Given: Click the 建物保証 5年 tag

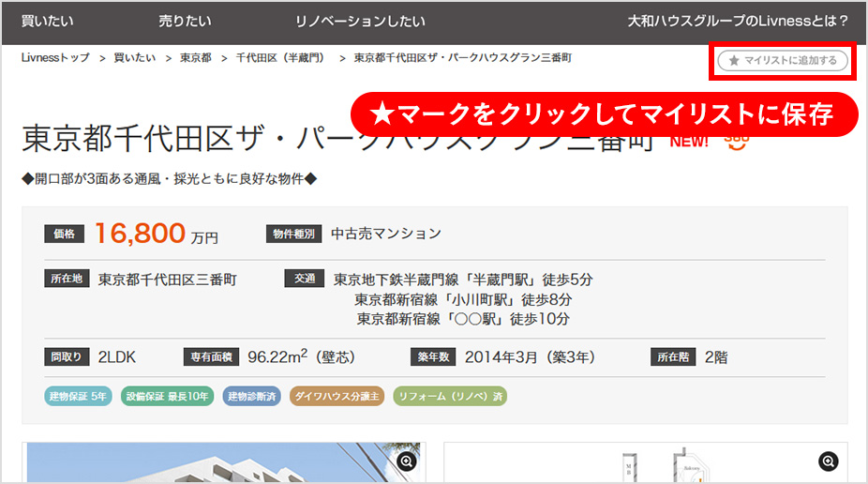Looking at the screenshot, I should pos(78,396).
